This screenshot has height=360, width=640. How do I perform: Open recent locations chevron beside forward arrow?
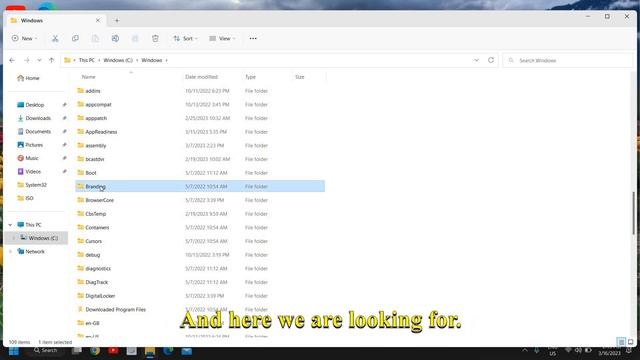(x=39, y=60)
